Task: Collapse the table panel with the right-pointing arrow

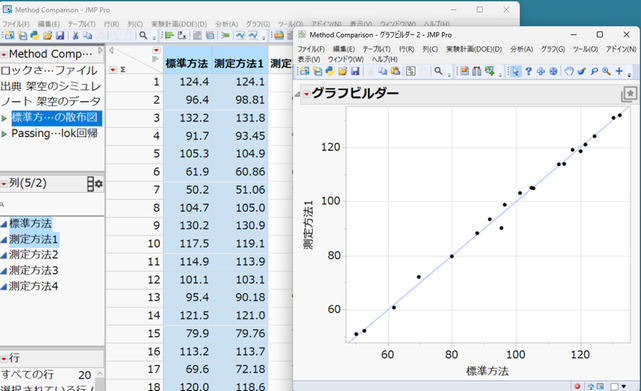Action: 100,50
